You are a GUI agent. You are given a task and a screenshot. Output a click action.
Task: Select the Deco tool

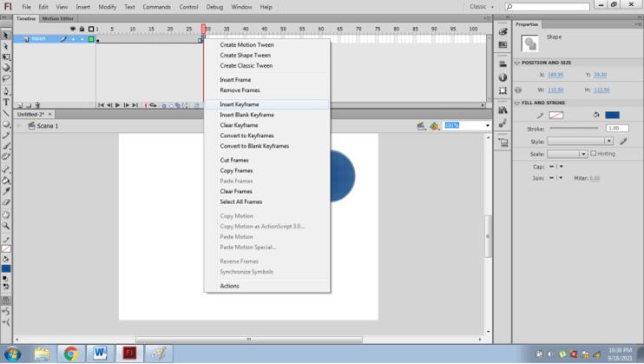[6, 156]
